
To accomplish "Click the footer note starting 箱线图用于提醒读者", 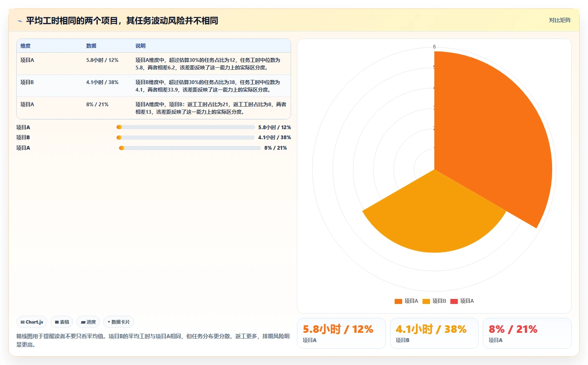I will (153, 340).
